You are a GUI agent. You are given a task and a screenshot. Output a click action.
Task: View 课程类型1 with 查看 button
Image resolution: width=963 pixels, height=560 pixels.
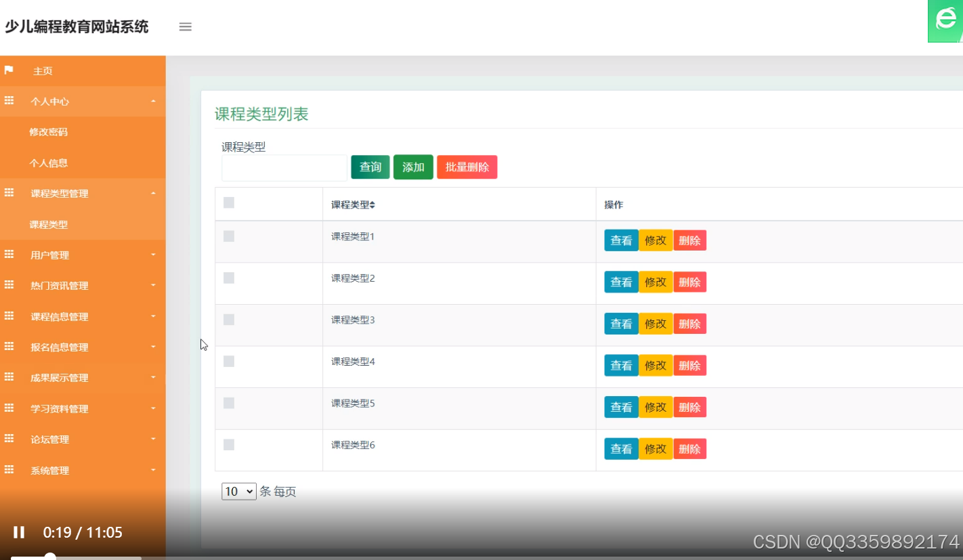pos(621,240)
